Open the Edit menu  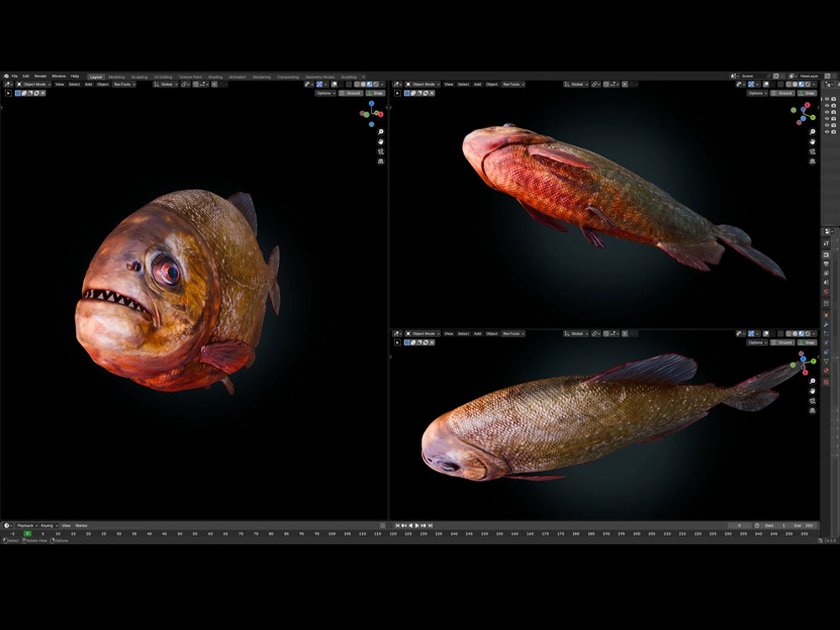click(x=26, y=76)
